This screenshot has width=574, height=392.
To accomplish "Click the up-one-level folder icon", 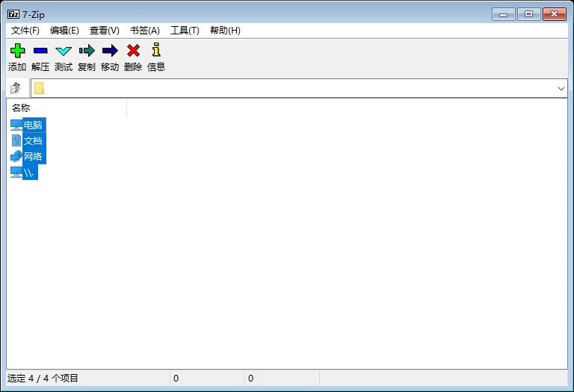I will [x=16, y=88].
